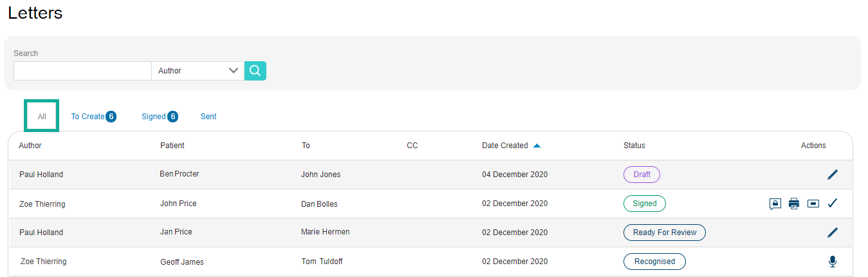Click the secure message icon for John Price
This screenshot has width=868, height=277.
pos(775,204)
